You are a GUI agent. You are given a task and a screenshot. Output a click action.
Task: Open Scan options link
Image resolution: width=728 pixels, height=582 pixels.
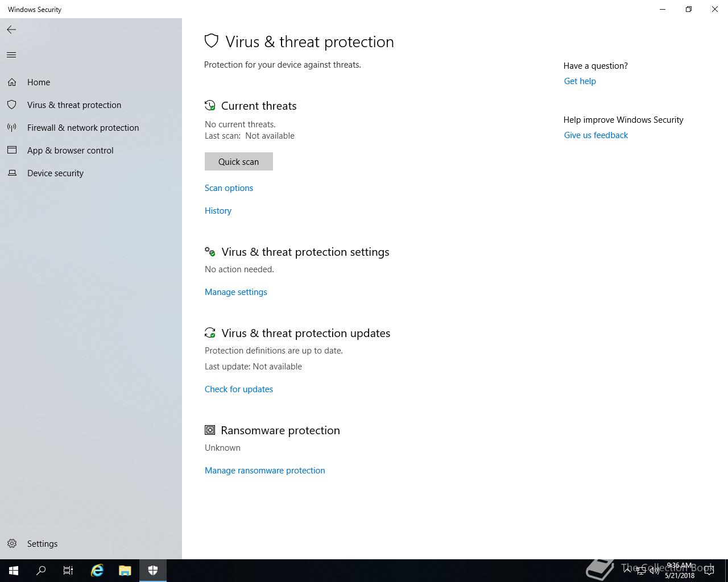coord(229,188)
